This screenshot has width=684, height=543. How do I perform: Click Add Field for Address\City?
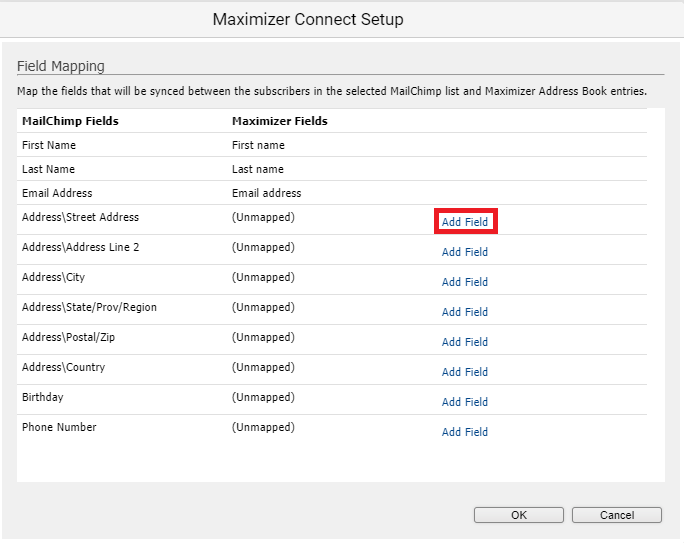[x=465, y=282]
